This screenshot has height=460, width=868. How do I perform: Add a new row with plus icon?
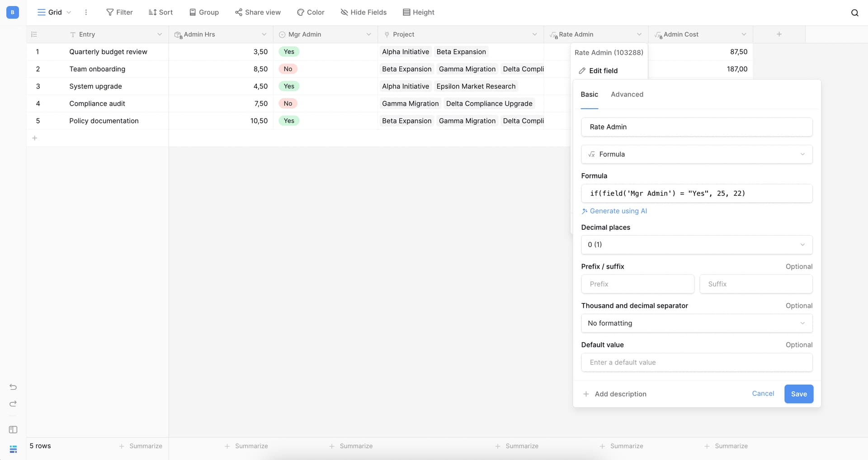pyautogui.click(x=35, y=138)
